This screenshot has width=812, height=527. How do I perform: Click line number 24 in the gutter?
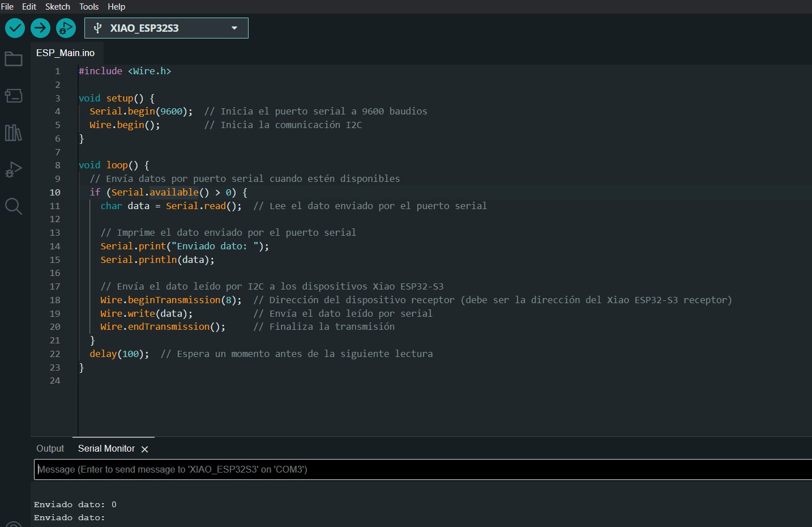click(55, 381)
